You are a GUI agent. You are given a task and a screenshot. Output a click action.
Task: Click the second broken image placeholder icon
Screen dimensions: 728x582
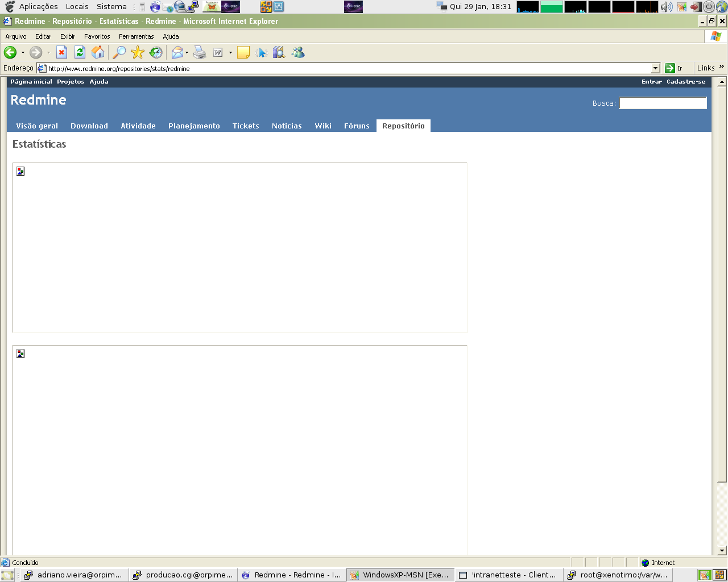20,354
